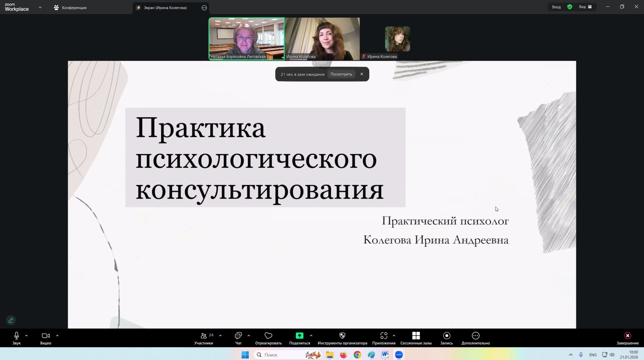Screen dimensions: 644x360
Task: Click the annotation pencil icon
Action: pyautogui.click(x=11, y=320)
